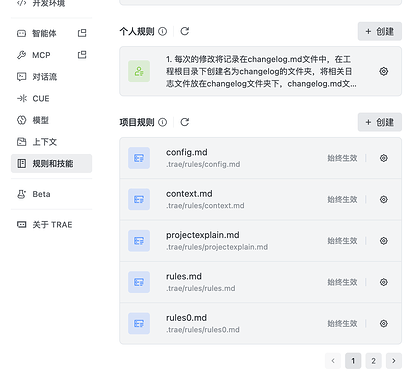Click 始终生效 status for context.md

(x=342, y=199)
